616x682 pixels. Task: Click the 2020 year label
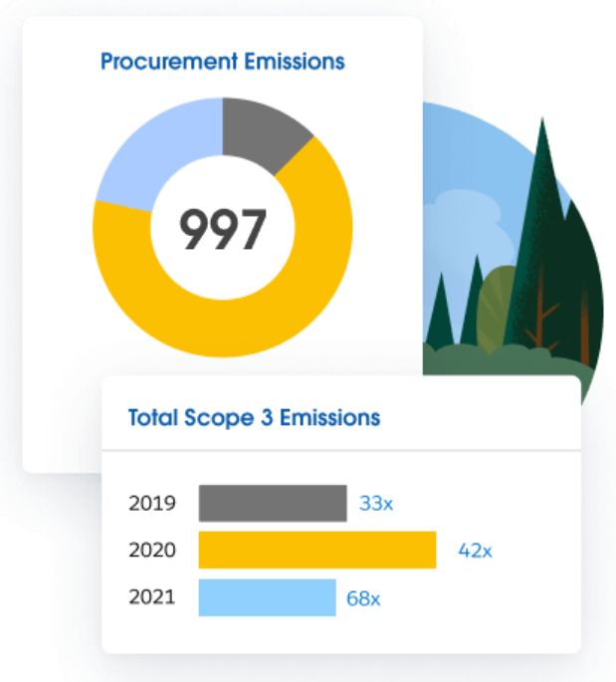point(152,551)
